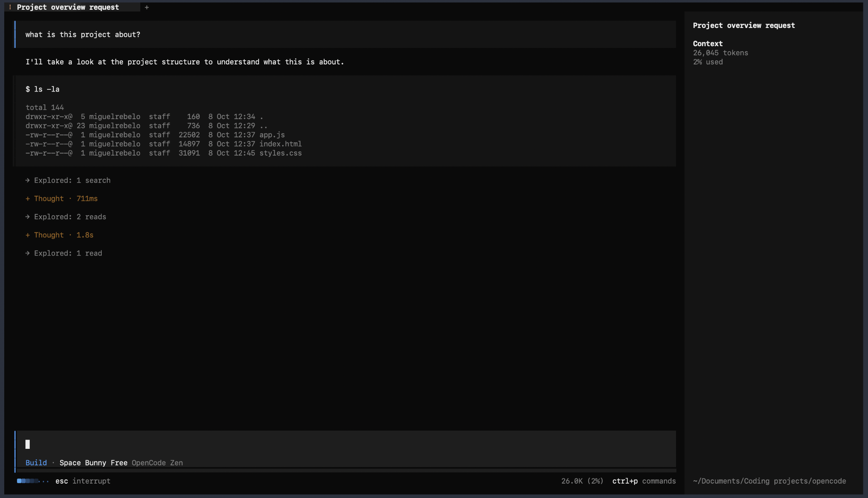Click esc interrupt in status bar
The width and height of the screenshot is (868, 498).
83,481
